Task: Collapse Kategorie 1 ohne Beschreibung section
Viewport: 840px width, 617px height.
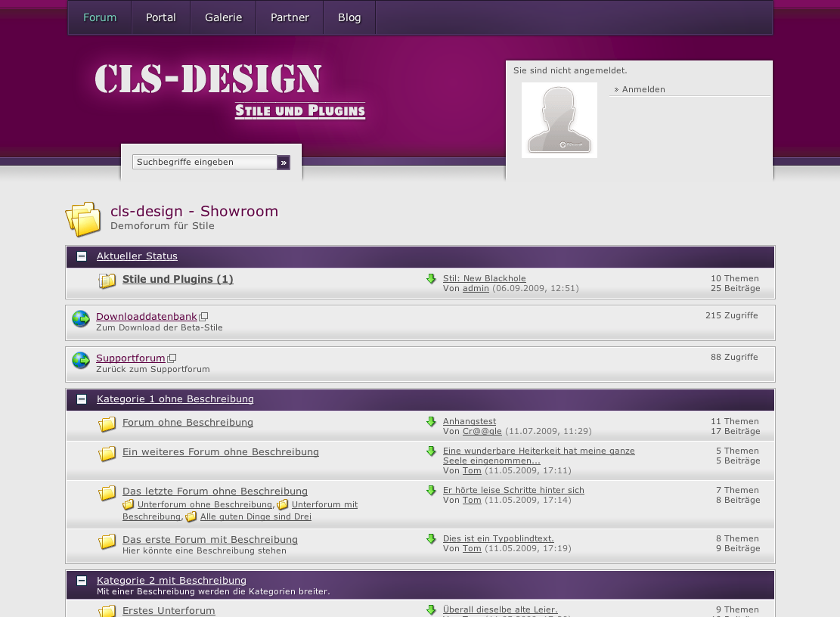Action: 82,399
